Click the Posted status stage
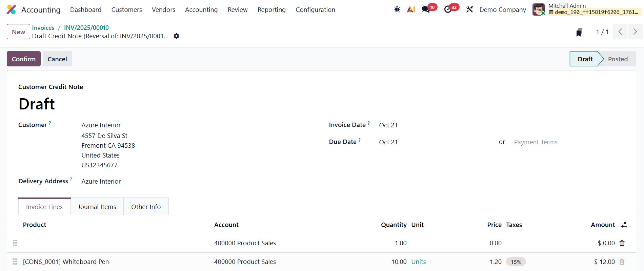 pos(618,59)
